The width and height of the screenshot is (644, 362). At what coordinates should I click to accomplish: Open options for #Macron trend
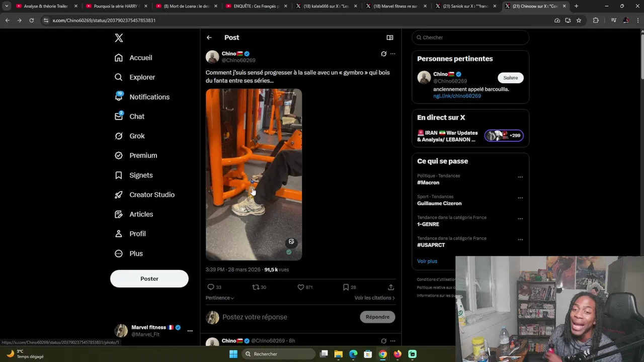520,177
